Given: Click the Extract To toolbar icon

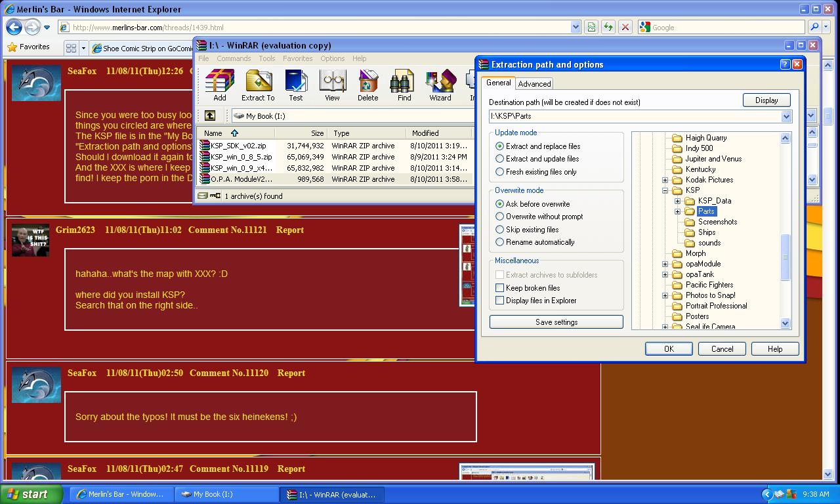Looking at the screenshot, I should coord(258,86).
